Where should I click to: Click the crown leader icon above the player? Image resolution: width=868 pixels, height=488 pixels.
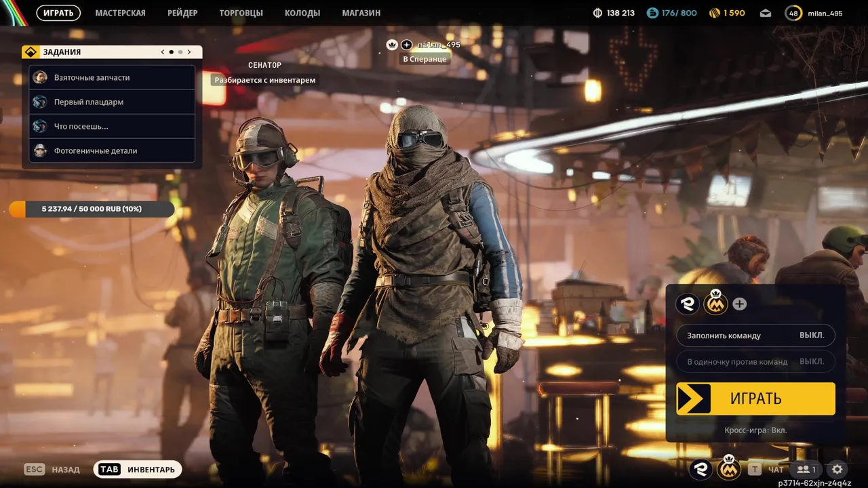[392, 45]
